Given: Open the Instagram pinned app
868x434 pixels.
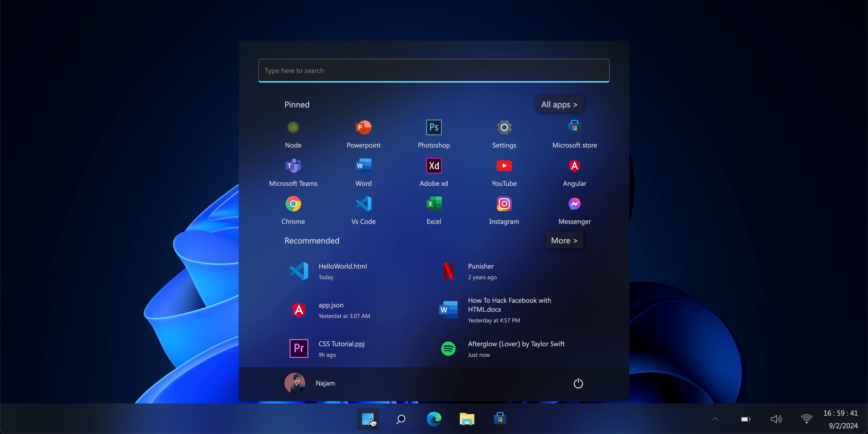Looking at the screenshot, I should click(504, 211).
